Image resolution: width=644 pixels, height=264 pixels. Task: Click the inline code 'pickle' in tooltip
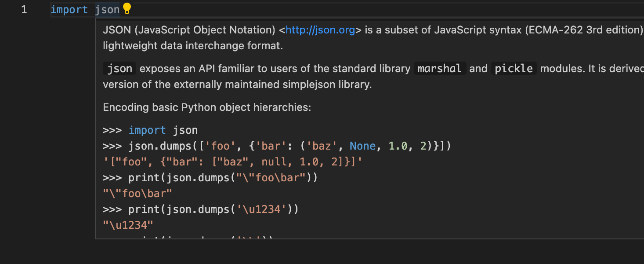point(514,69)
